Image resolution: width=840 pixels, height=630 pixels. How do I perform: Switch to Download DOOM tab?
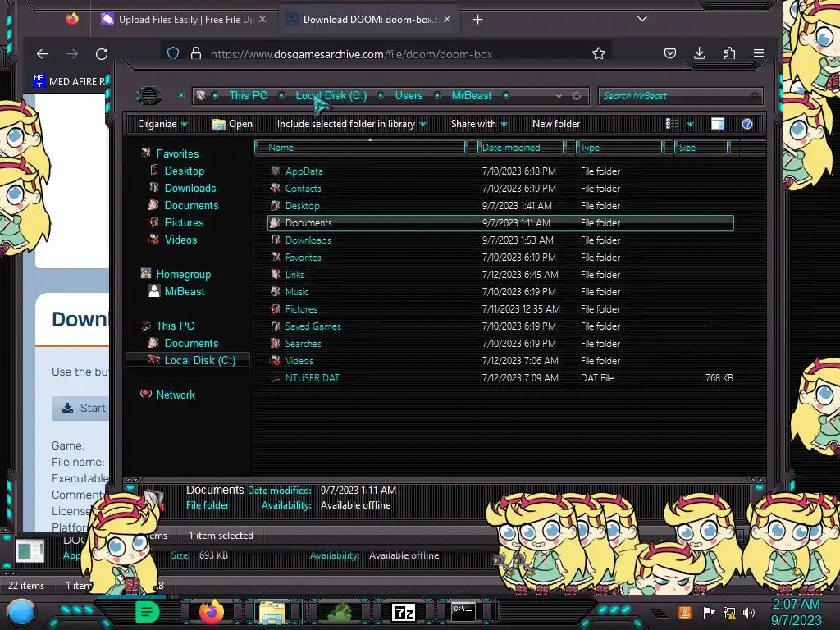[x=370, y=20]
